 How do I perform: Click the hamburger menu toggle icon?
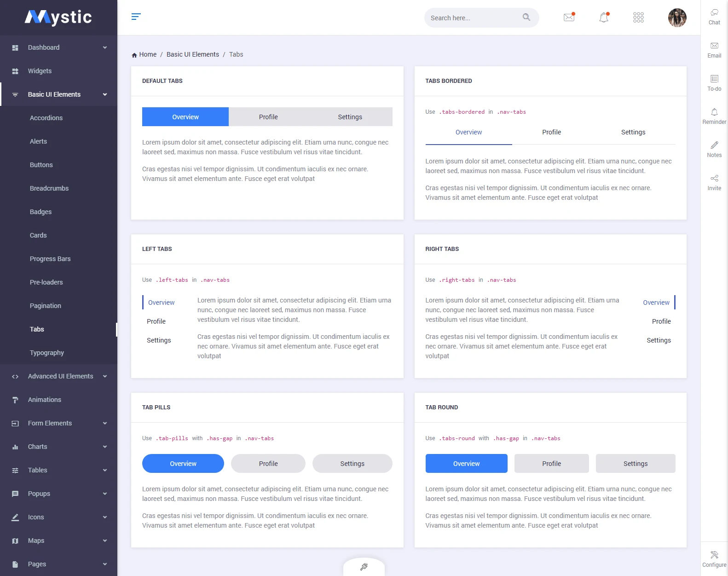136,17
